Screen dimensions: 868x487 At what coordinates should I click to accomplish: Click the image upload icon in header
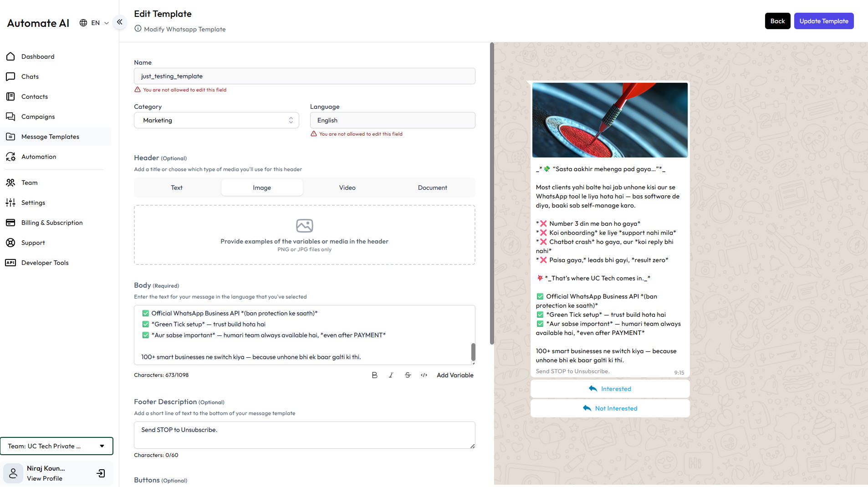click(x=304, y=226)
